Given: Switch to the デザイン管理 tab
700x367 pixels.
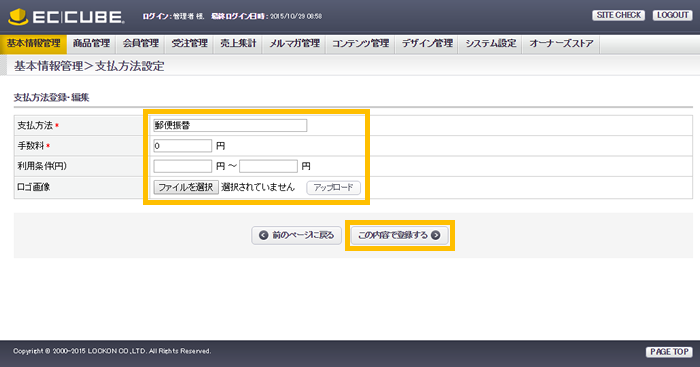Looking at the screenshot, I should (427, 44).
